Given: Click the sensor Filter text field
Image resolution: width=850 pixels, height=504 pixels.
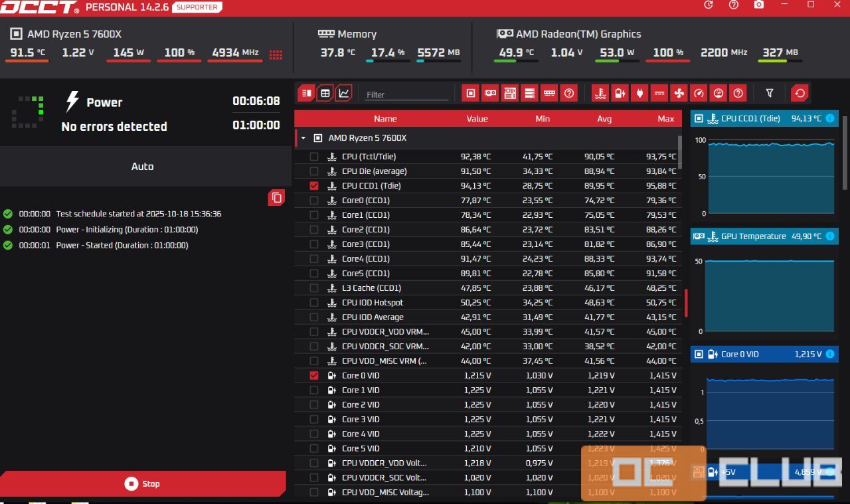Looking at the screenshot, I should click(406, 95).
